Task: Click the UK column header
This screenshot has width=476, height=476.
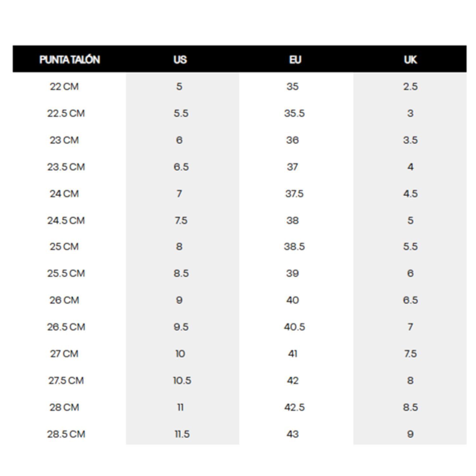Action: pyautogui.click(x=410, y=60)
